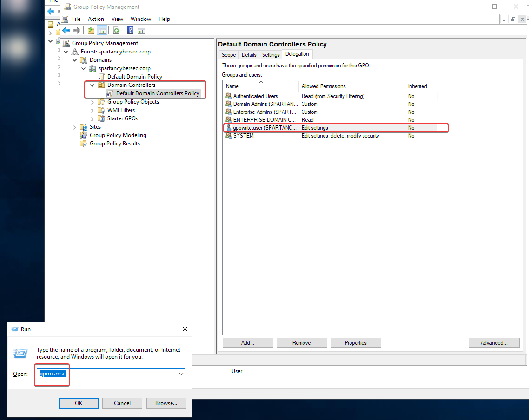529x420 pixels.
Task: Click the Domain Controllers OU folder icon
Action: 101,85
